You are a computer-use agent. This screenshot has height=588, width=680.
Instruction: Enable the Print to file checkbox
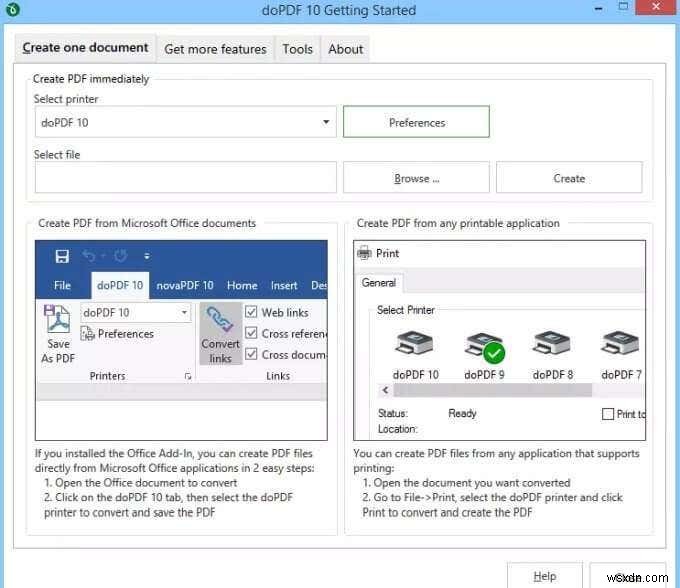[x=608, y=414]
